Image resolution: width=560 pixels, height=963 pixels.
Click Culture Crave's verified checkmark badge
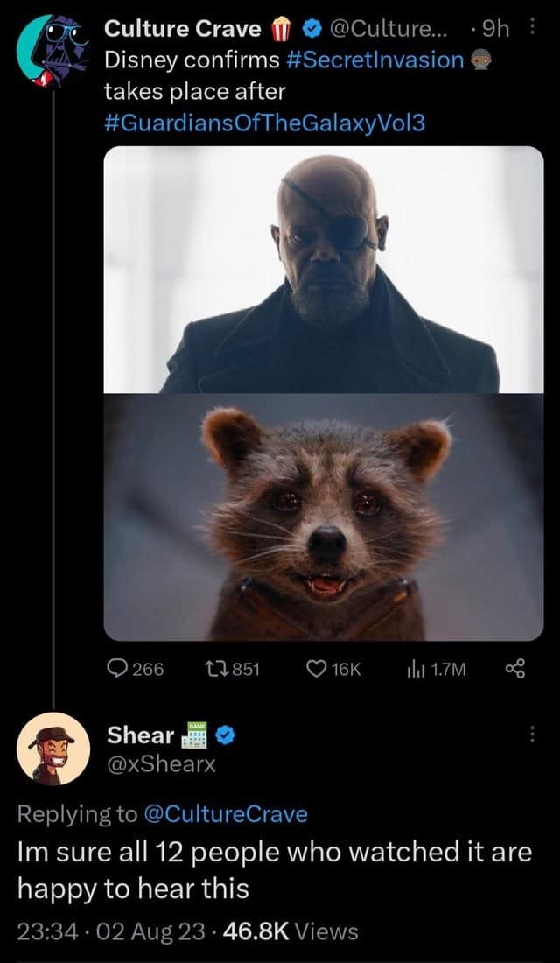point(311,30)
